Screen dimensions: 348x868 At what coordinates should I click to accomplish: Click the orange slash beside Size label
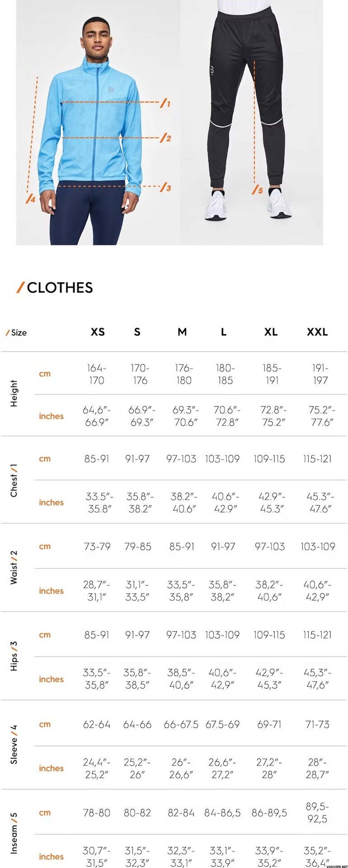pos(8,333)
